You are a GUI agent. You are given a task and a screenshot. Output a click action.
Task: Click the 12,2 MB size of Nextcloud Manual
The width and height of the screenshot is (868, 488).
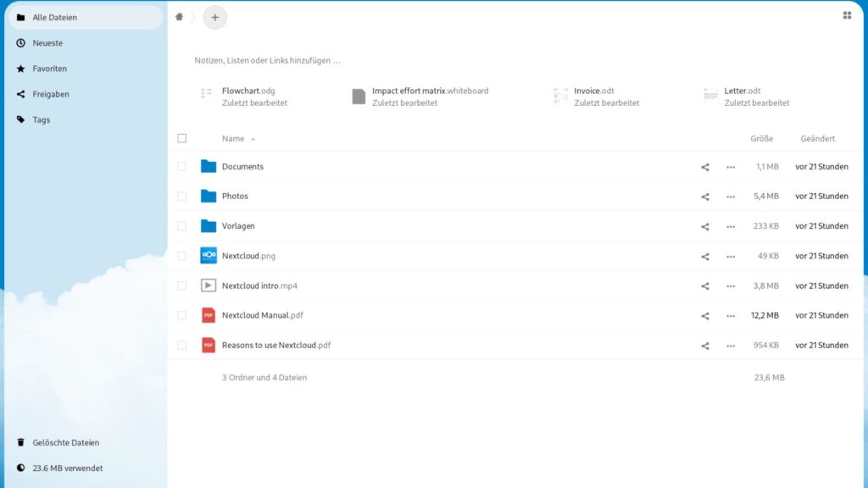[765, 315]
